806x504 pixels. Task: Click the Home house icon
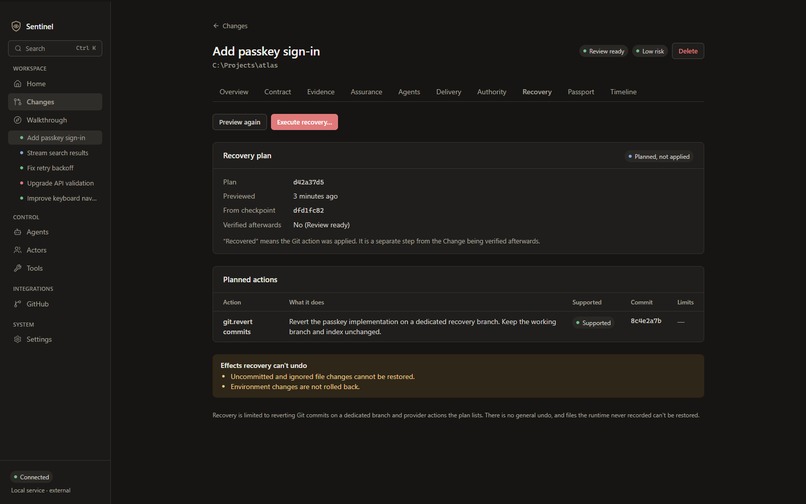17,83
